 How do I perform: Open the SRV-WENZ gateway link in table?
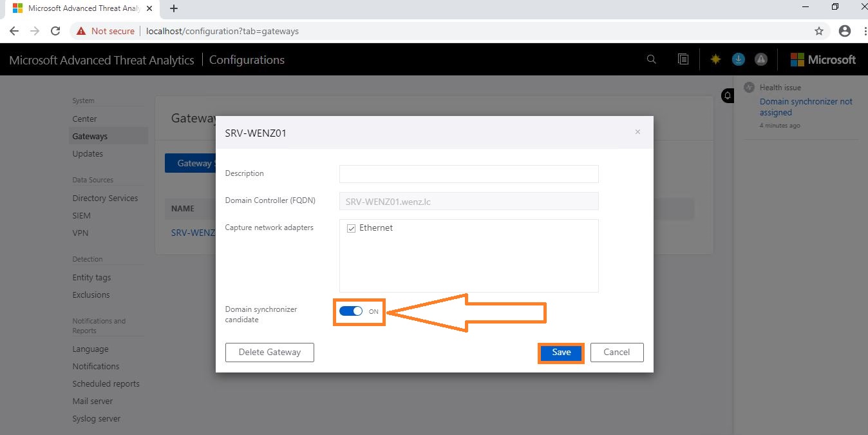(193, 233)
